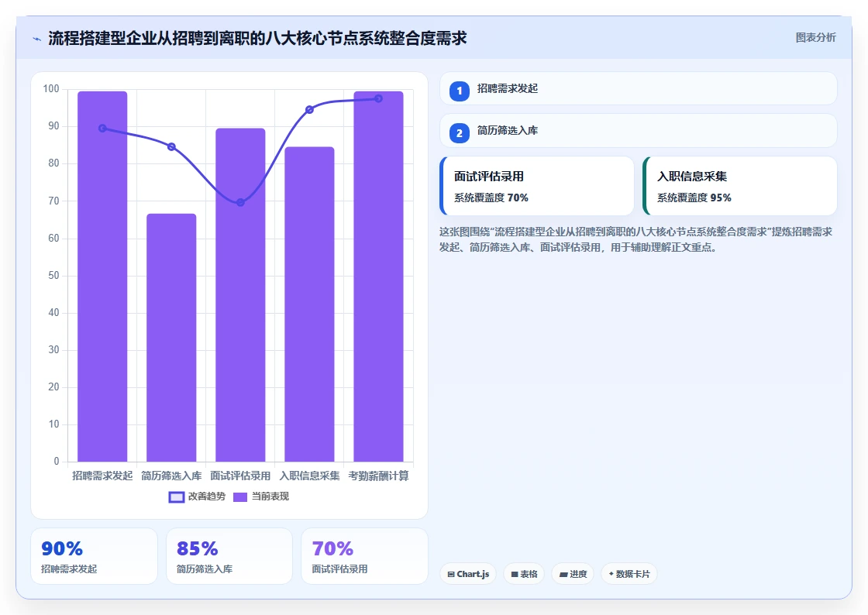The image size is (868, 615).
Task: Toggle the 当前表现 legend item
Action: pyautogui.click(x=260, y=496)
